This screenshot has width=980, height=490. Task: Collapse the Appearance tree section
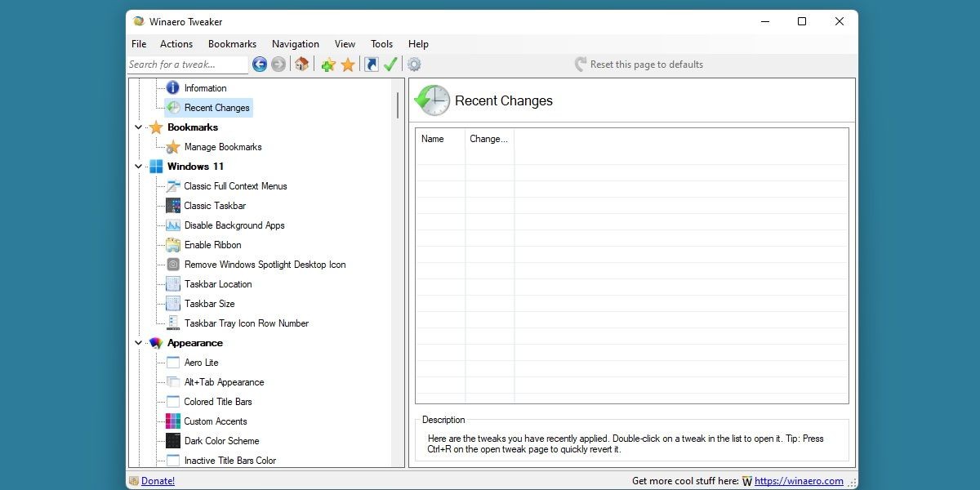(138, 343)
